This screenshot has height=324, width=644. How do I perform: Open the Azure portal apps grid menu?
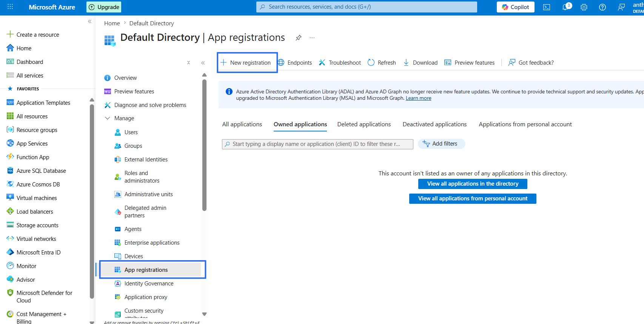pyautogui.click(x=10, y=7)
